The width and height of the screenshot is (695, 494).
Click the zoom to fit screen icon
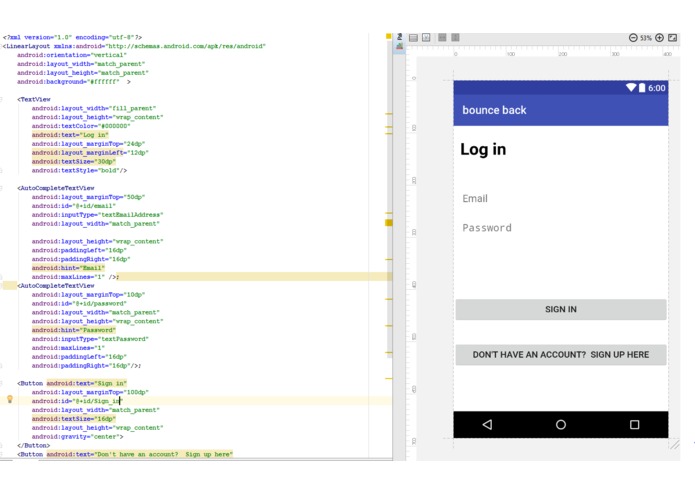(672, 38)
